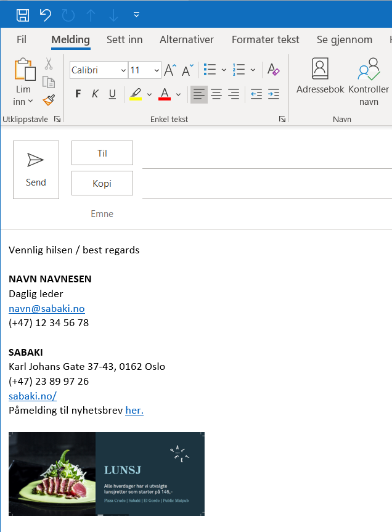Send the message

click(x=36, y=170)
